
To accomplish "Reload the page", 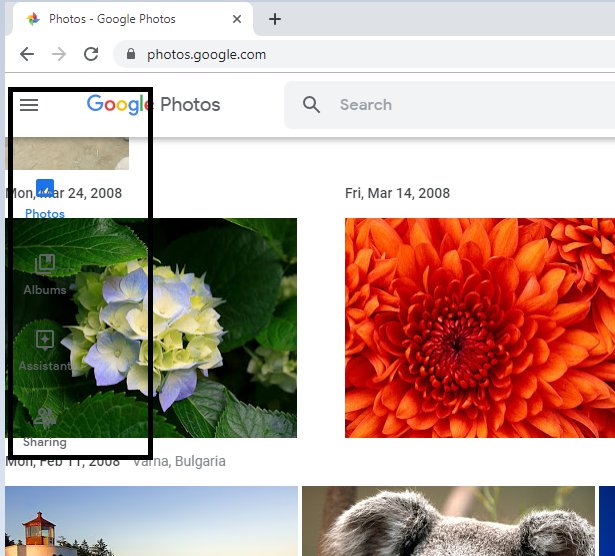I will point(91,54).
